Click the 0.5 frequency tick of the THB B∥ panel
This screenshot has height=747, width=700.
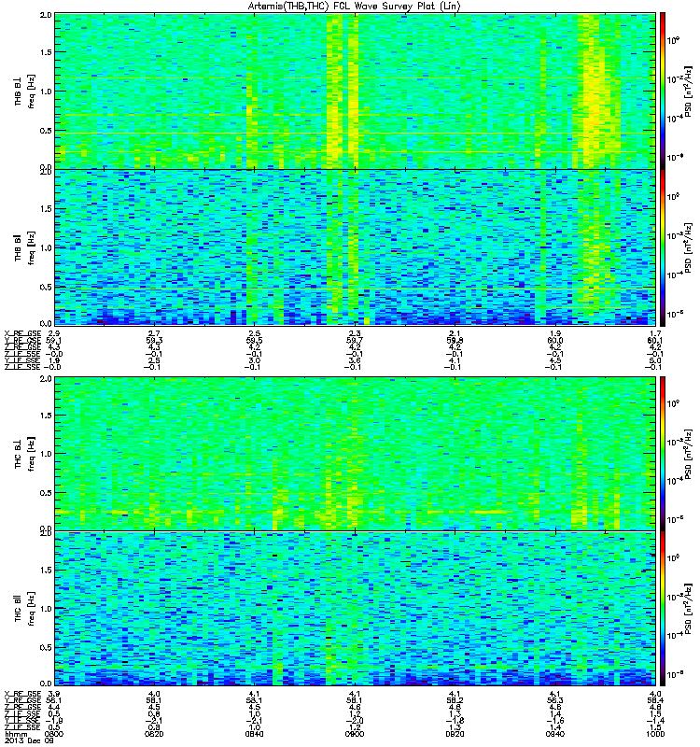[46, 287]
